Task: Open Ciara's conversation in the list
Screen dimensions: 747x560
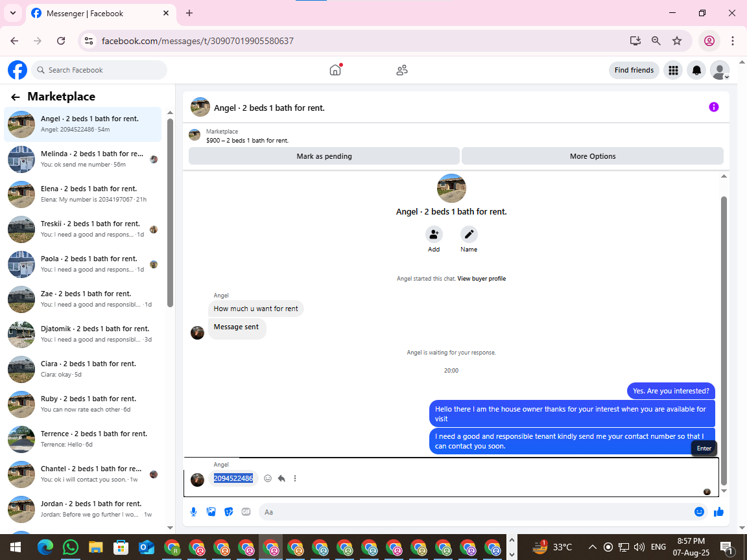Action: click(82, 369)
